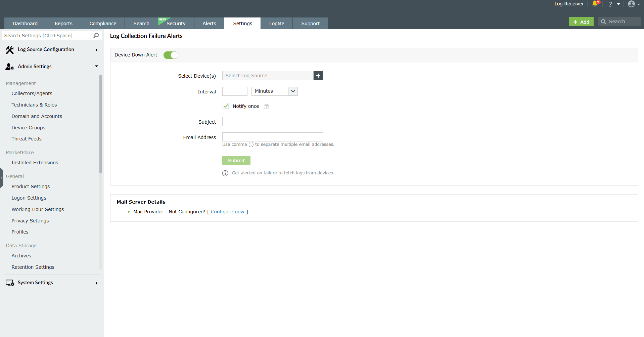Image resolution: width=644 pixels, height=337 pixels.
Task: Click the Configure now link
Action: [x=228, y=212]
